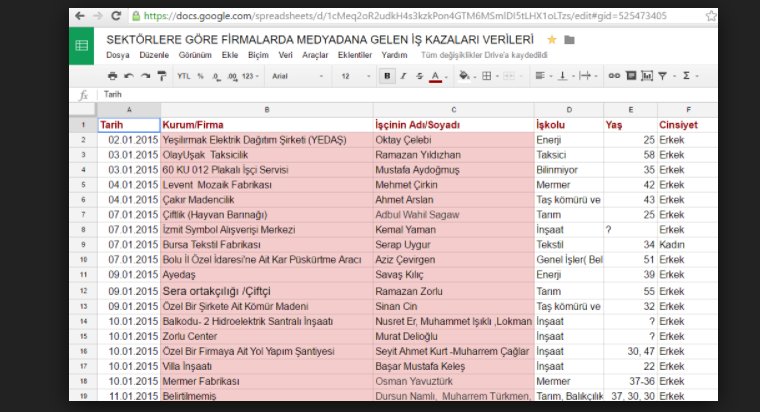Open the Araçlar menu
The width and height of the screenshot is (760, 412).
click(x=315, y=55)
